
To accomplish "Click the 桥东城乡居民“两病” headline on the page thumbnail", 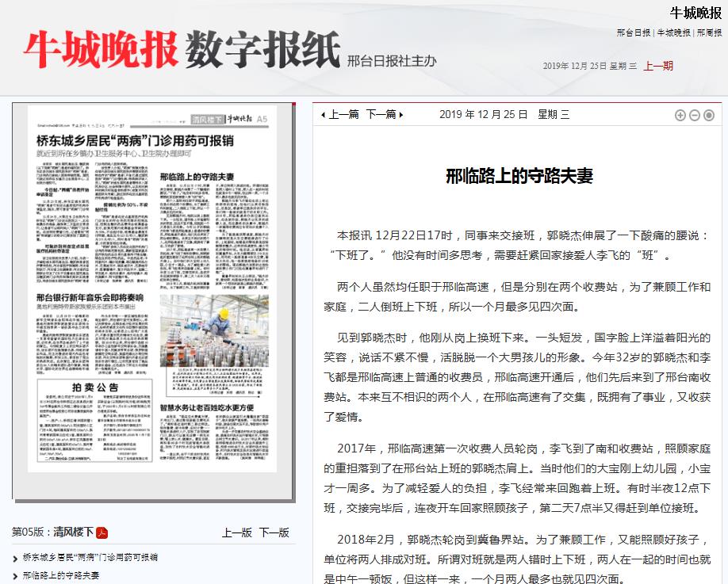I will point(135,140).
